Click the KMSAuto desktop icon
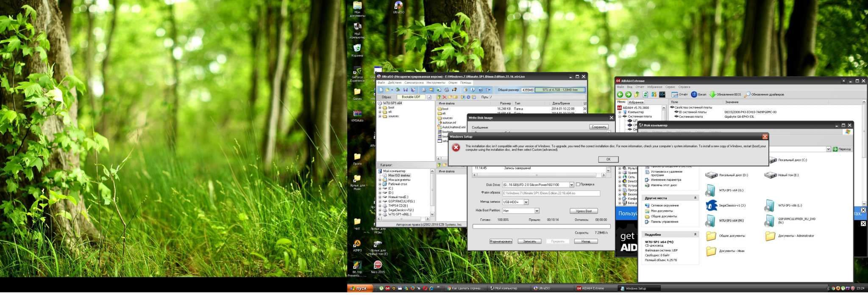Image resolution: width=868 pixels, height=295 pixels. [357, 113]
